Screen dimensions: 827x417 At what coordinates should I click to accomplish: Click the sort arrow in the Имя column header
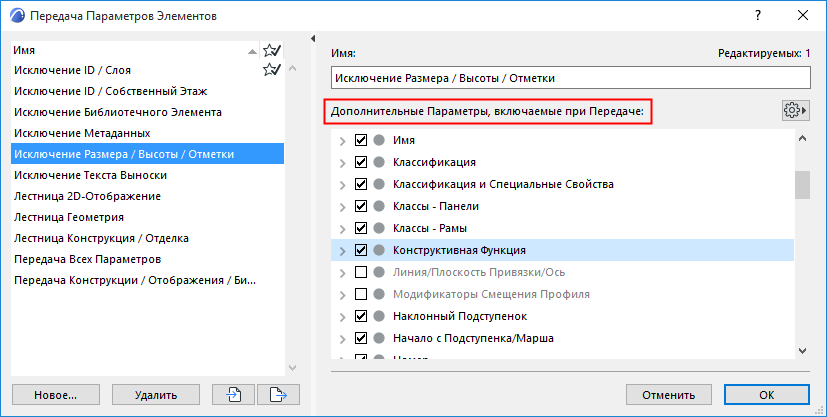coord(251,50)
